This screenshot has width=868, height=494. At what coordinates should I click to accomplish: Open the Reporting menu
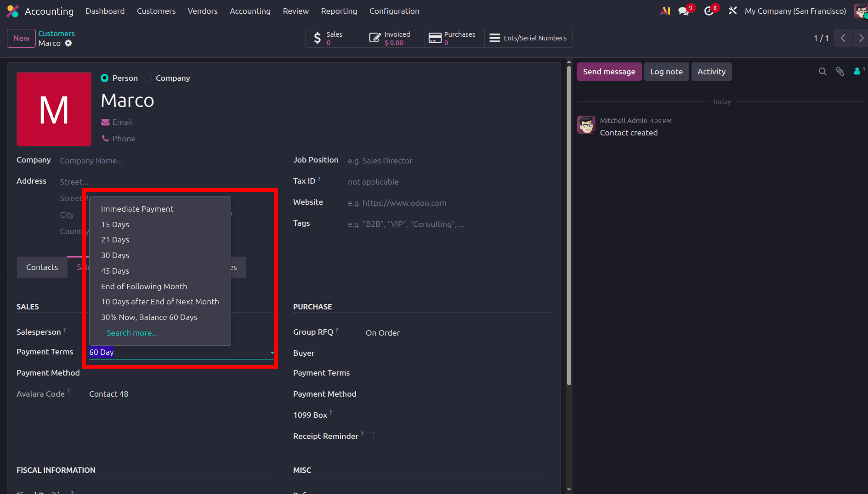point(339,11)
